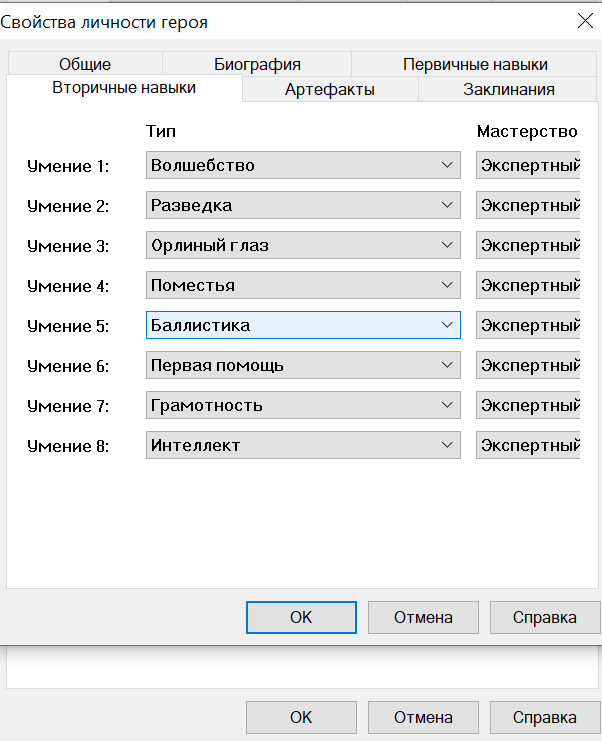602x741 pixels.
Task: Click the Тип column header
Action: [x=161, y=131]
